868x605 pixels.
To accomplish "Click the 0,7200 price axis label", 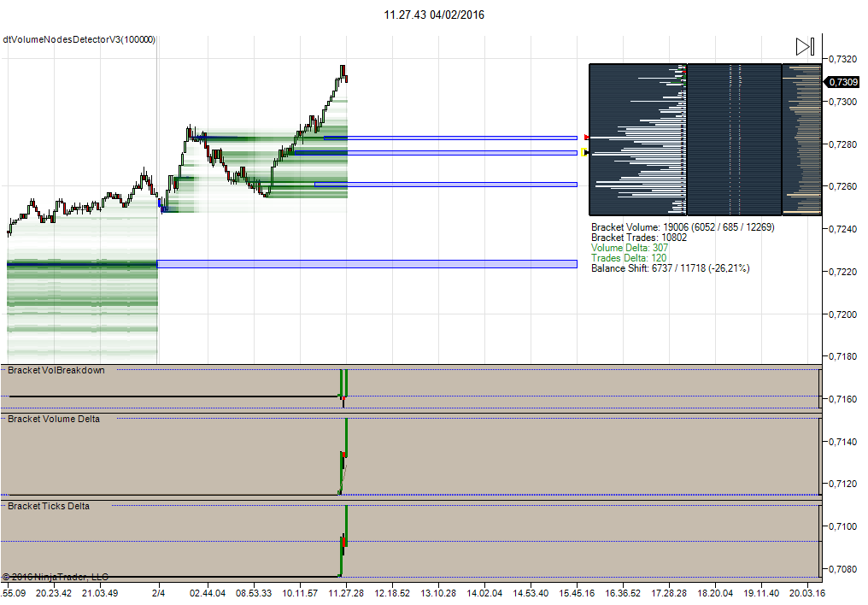I will pyautogui.click(x=843, y=314).
